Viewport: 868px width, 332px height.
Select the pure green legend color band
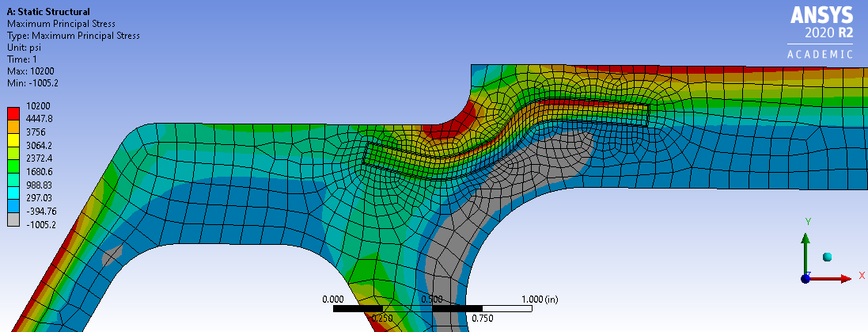coord(13,166)
